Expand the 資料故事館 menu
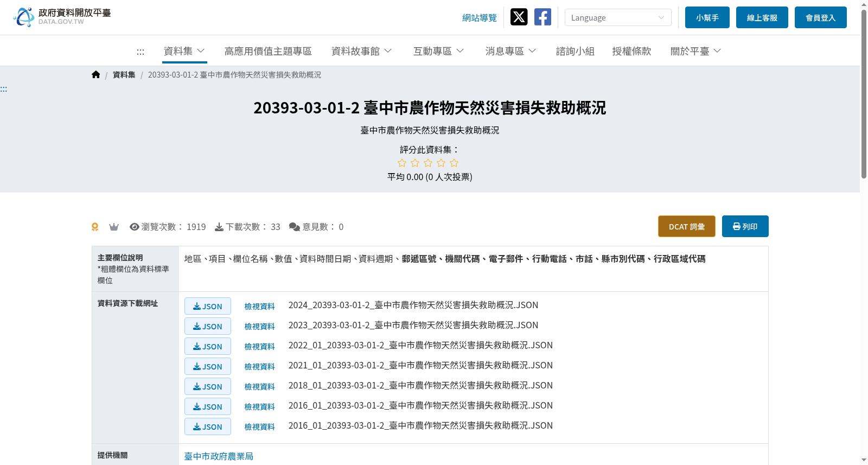This screenshot has width=868, height=465. click(x=362, y=51)
